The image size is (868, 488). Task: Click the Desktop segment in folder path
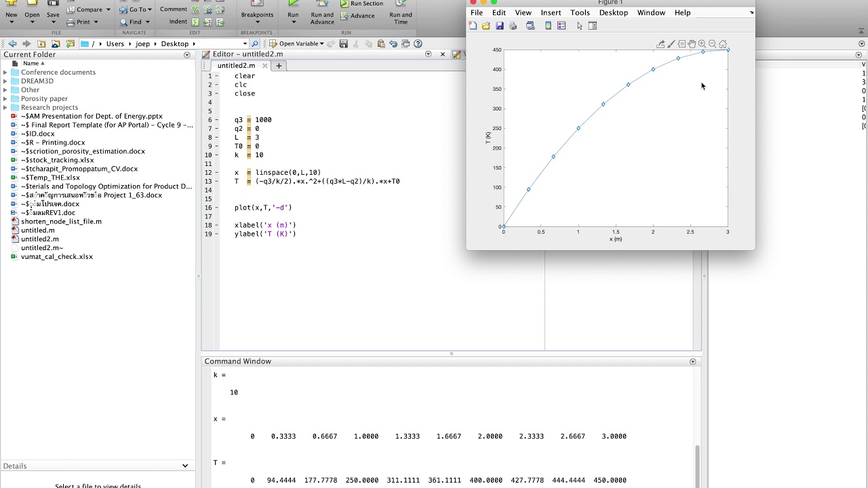click(x=175, y=44)
